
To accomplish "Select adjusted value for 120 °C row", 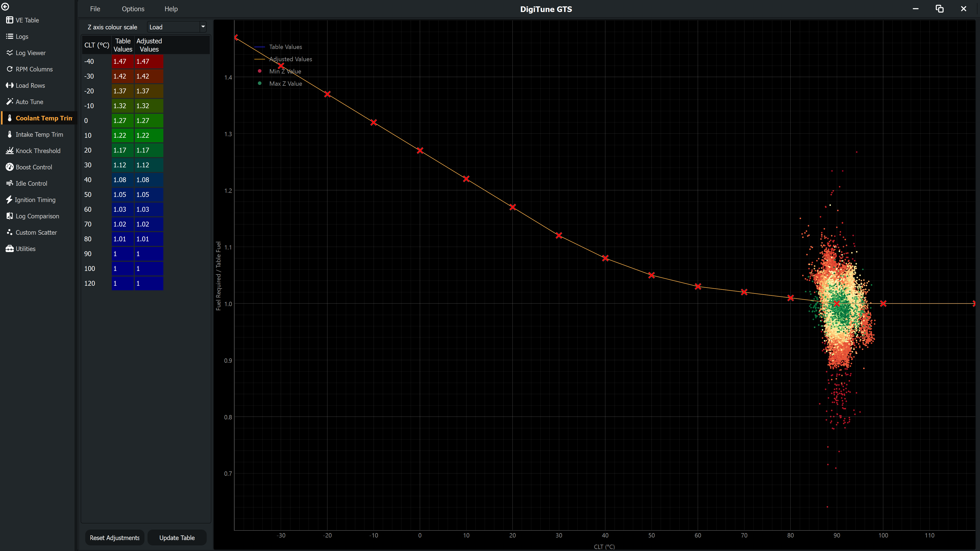I will [149, 283].
